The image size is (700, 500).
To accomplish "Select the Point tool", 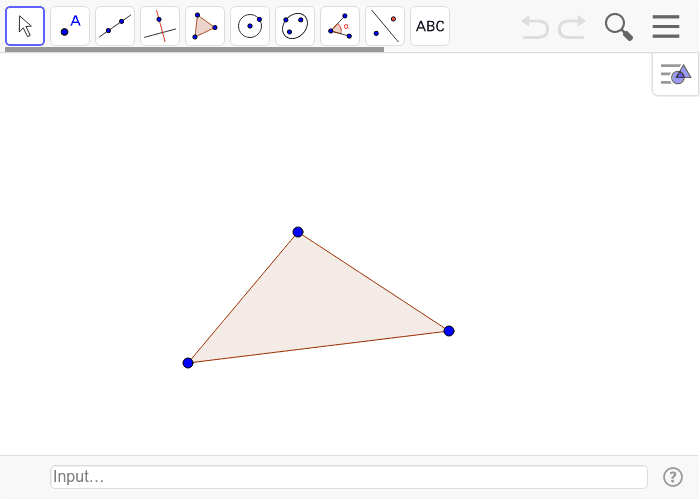I will point(70,26).
